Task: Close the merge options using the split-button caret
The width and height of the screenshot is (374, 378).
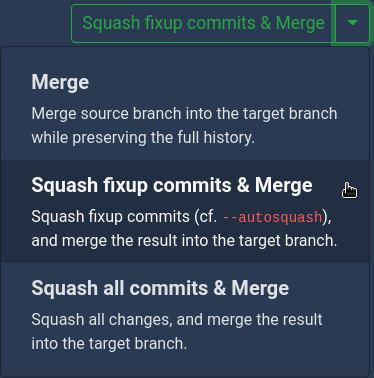Action: click(352, 23)
